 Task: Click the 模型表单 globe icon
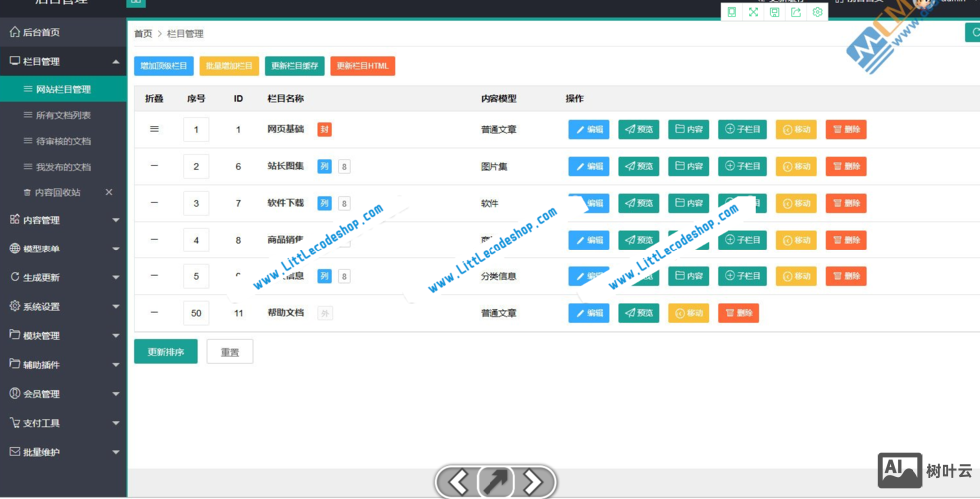(14, 249)
